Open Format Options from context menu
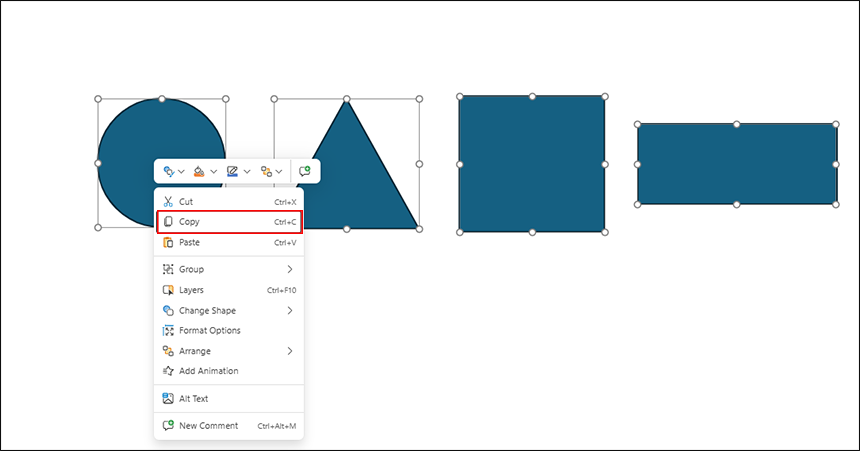Screen dimensions: 860x451 (x=209, y=330)
